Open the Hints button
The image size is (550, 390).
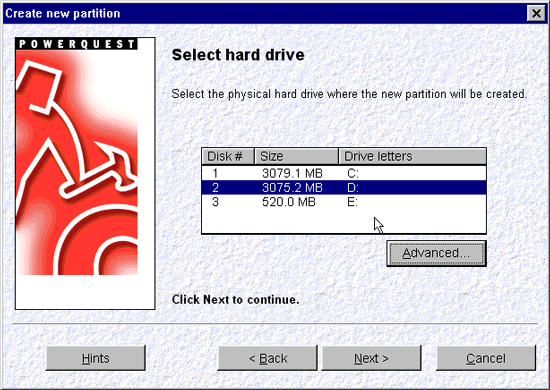pyautogui.click(x=96, y=358)
